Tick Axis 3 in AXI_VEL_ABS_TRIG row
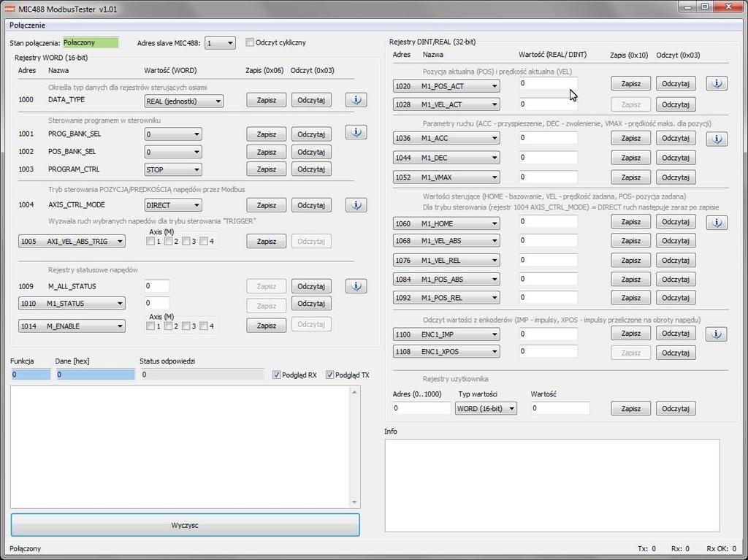The width and height of the screenshot is (748, 560). pyautogui.click(x=186, y=242)
